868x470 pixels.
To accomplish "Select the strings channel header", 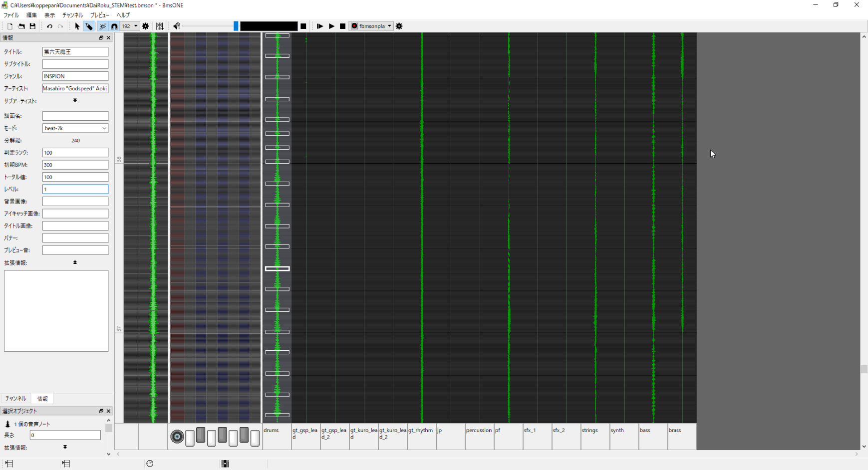I will click(595, 437).
